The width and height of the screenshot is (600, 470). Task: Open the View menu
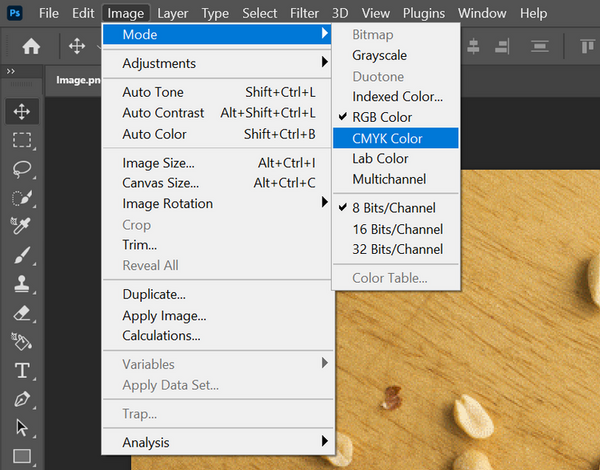[376, 13]
